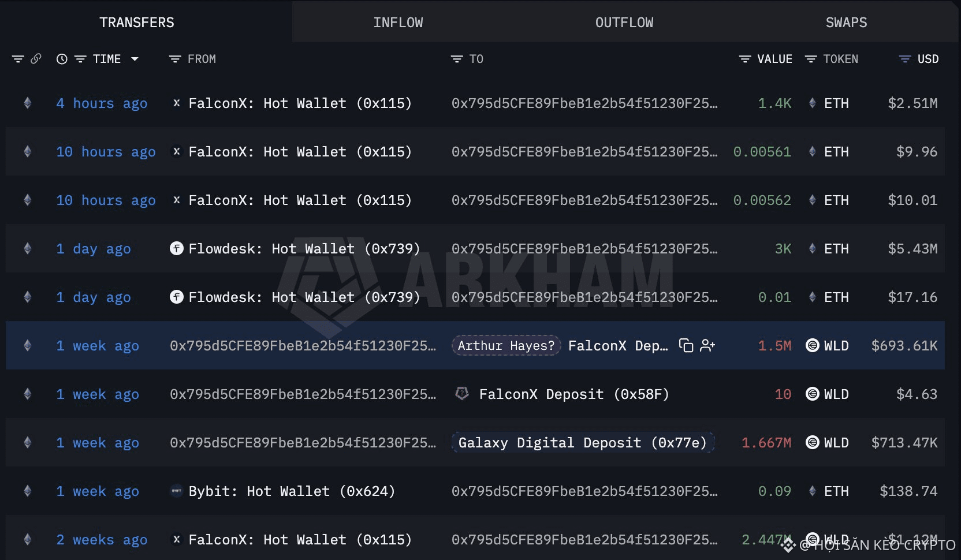The height and width of the screenshot is (560, 961).
Task: Click the 3K value cell
Action: tap(783, 249)
